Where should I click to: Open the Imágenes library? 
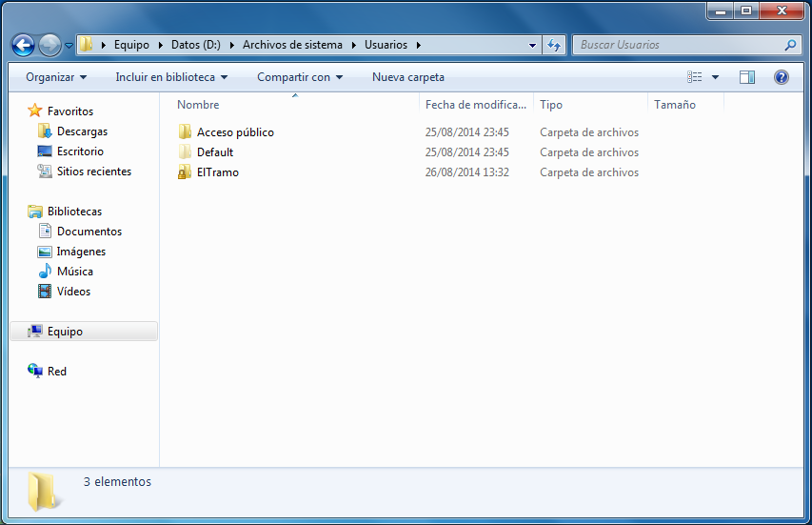tap(81, 252)
